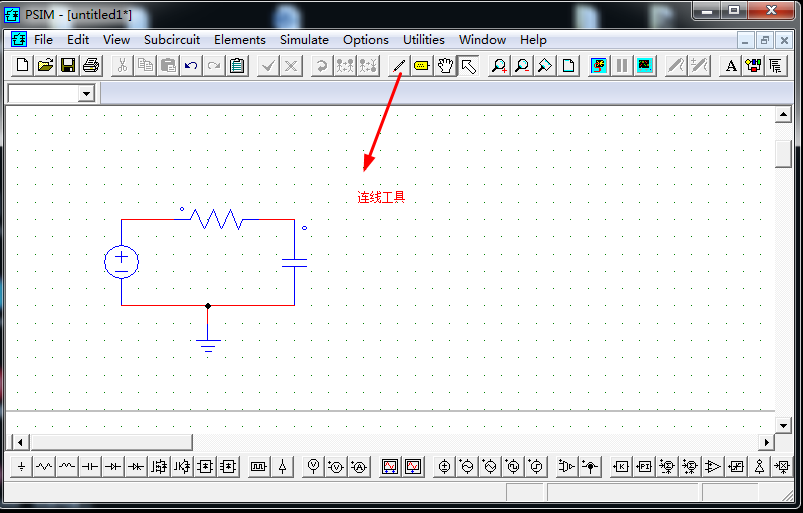The width and height of the screenshot is (803, 513).
Task: Save the circuit with the floppy icon
Action: [68, 66]
